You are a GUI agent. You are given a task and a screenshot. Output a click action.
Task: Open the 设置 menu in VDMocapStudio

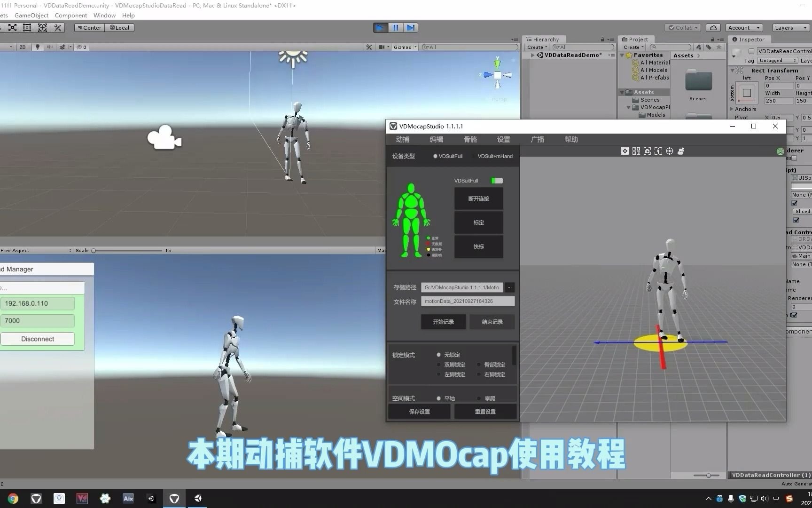tap(503, 139)
